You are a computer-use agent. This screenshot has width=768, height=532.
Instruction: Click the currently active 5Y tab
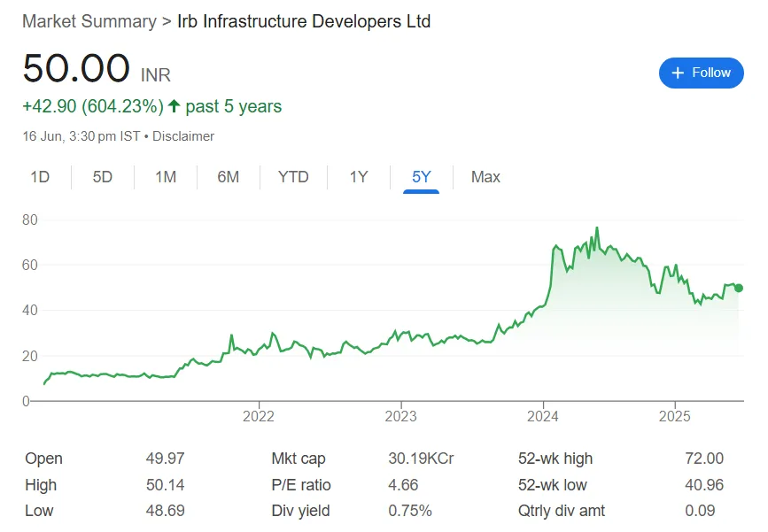422,177
